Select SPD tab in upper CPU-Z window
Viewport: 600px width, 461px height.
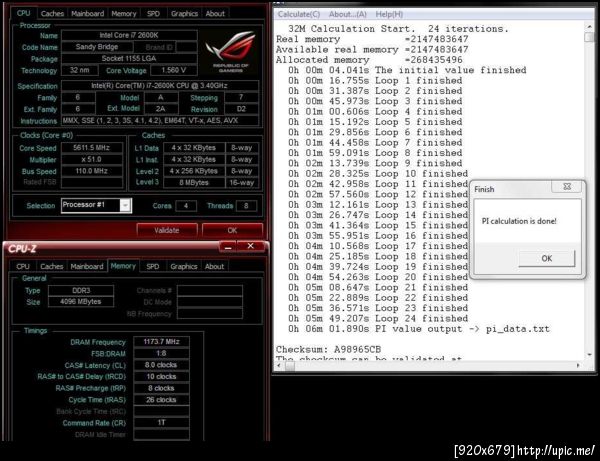153,14
